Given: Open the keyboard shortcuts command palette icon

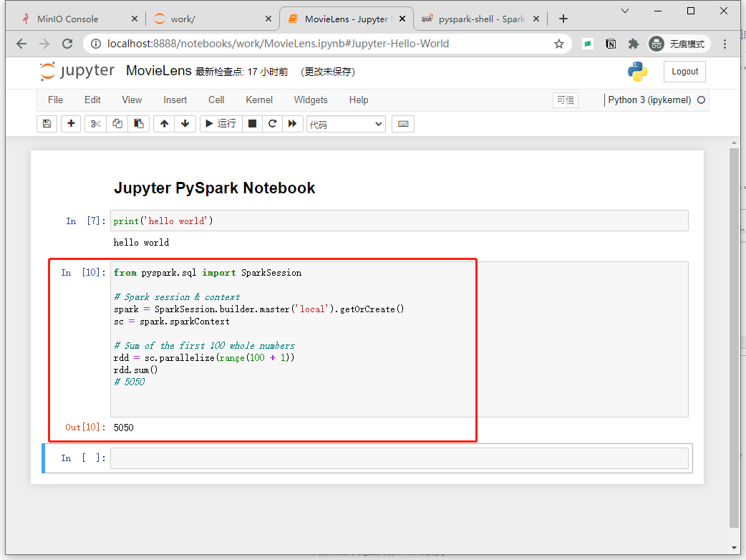Looking at the screenshot, I should (x=402, y=124).
